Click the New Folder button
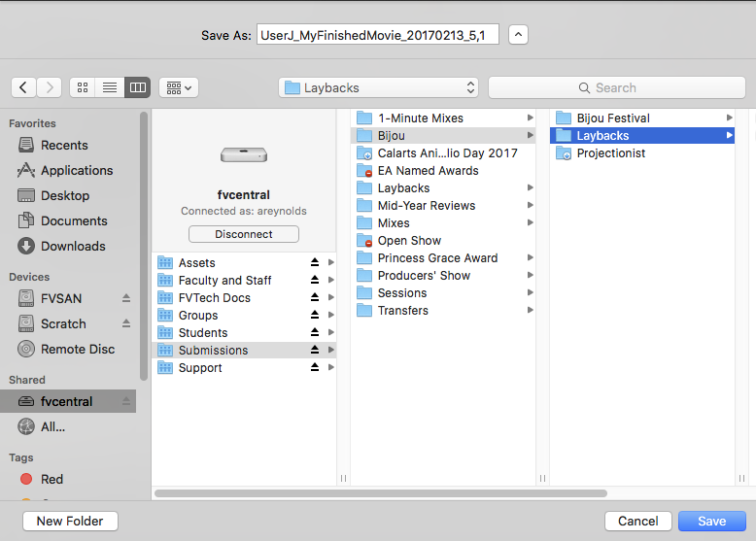This screenshot has width=756, height=541. tap(70, 522)
